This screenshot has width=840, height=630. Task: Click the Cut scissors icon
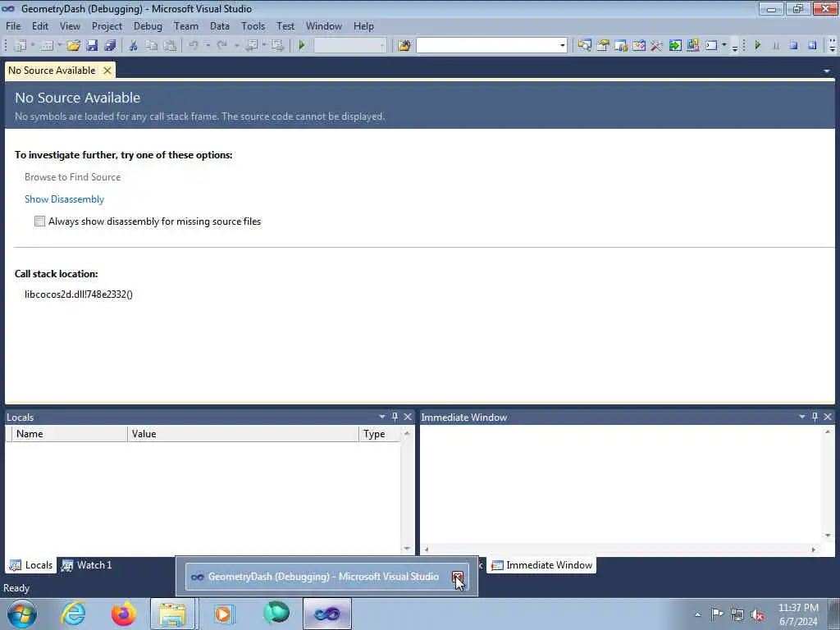coord(134,46)
